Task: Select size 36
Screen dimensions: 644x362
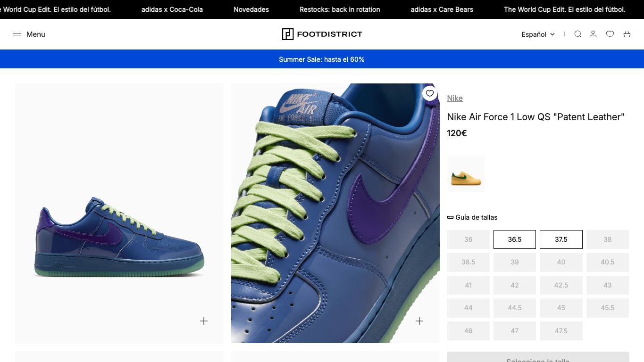Action: (468, 239)
